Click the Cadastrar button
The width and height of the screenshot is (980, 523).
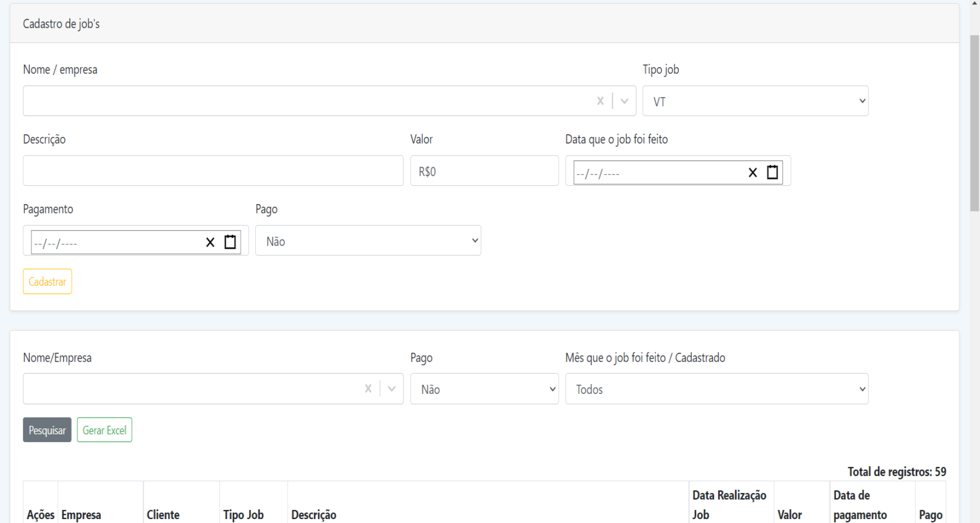(47, 281)
